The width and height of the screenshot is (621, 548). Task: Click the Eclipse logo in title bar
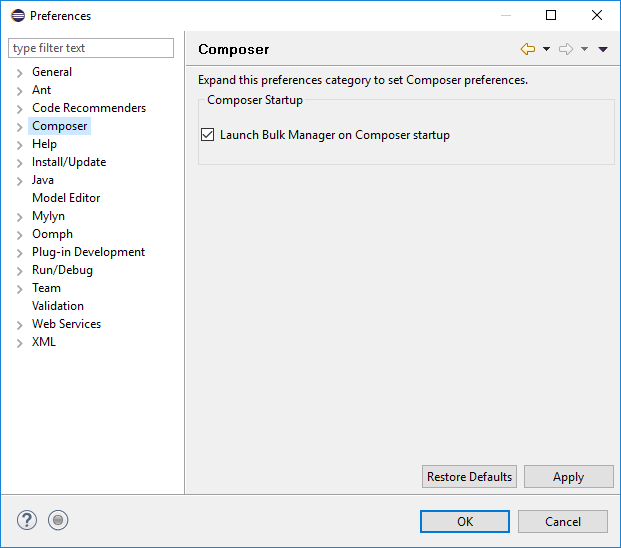(18, 15)
